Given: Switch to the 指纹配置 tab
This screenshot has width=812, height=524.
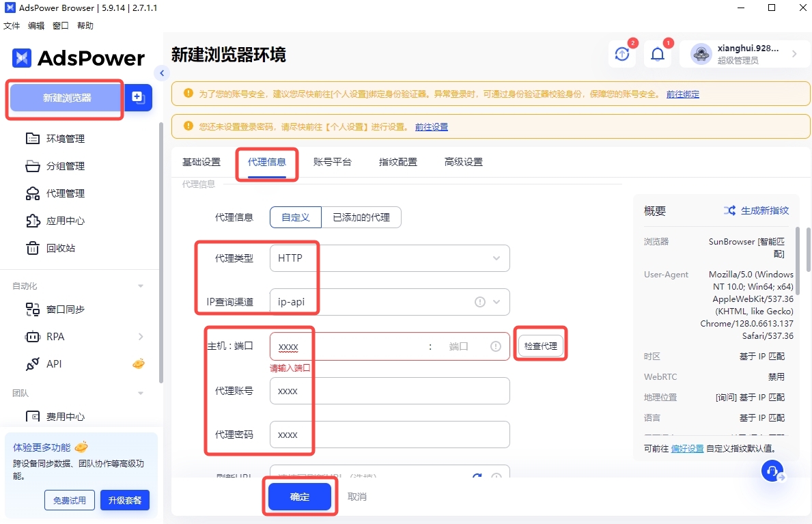Looking at the screenshot, I should point(398,162).
